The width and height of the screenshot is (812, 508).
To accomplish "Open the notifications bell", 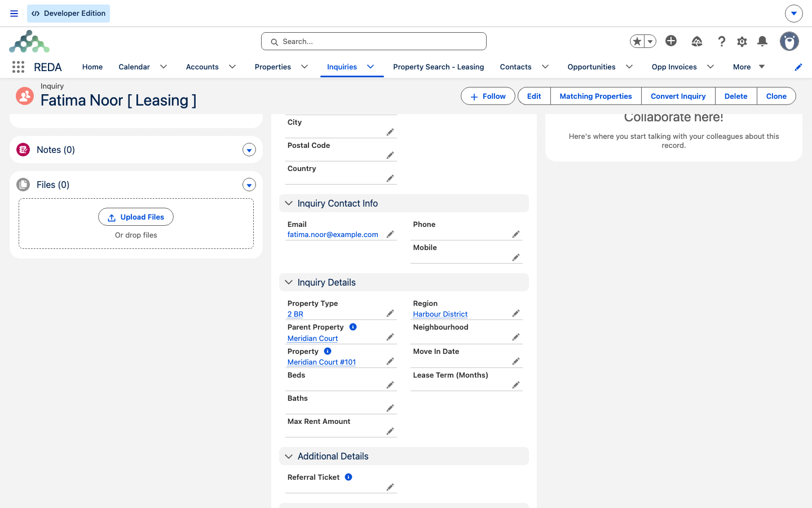I will click(x=762, y=41).
